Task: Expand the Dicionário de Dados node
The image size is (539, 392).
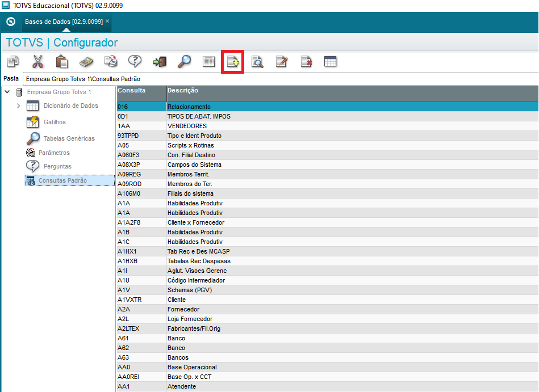Action: pos(19,106)
